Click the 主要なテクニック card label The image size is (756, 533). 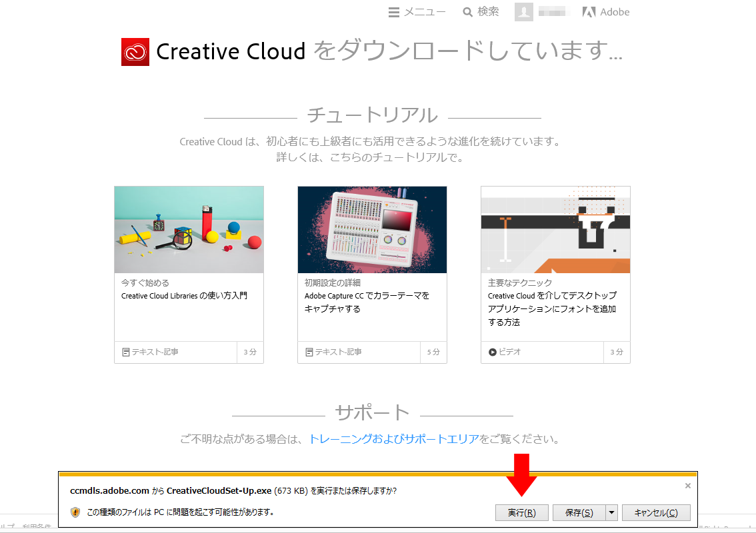[x=520, y=283]
